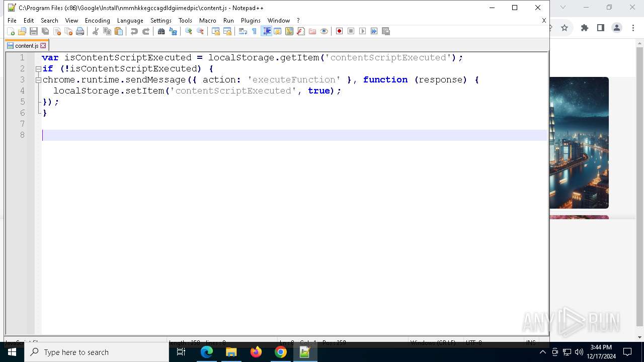This screenshot has width=644, height=362.
Task: Open the Settings menu
Action: (161, 21)
